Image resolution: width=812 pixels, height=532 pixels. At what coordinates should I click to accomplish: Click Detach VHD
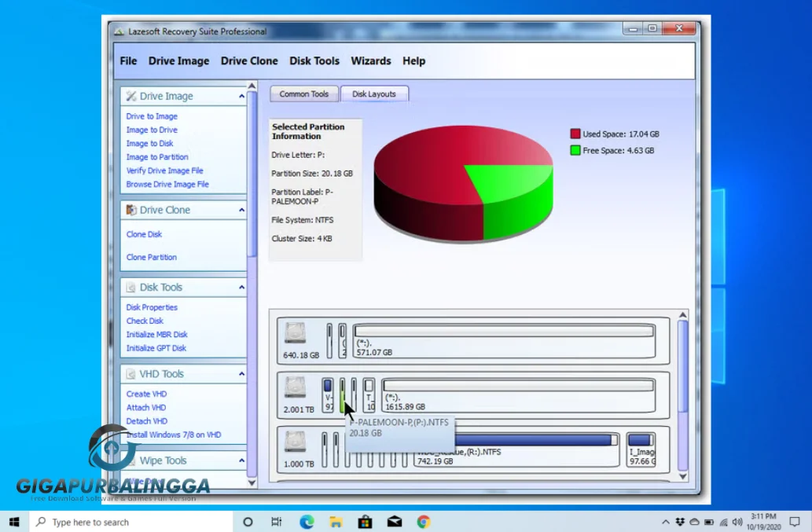(146, 420)
